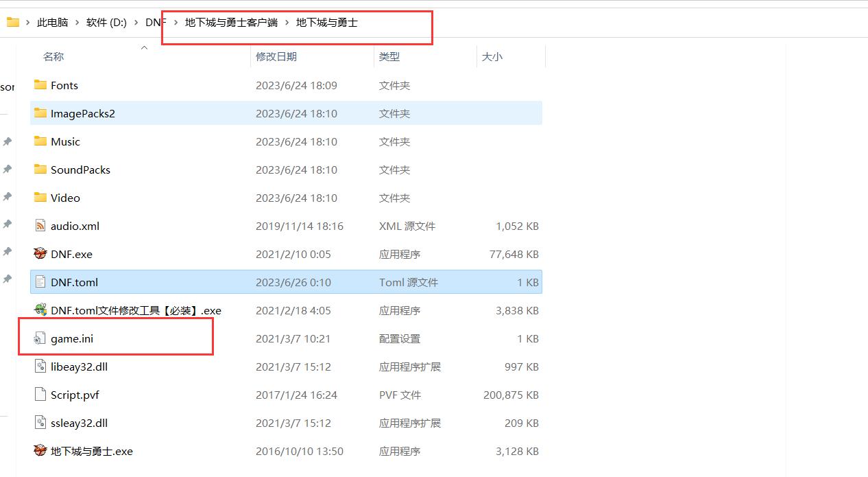The height and width of the screenshot is (477, 868).
Task: Open the Fonts folder icon
Action: (x=40, y=85)
